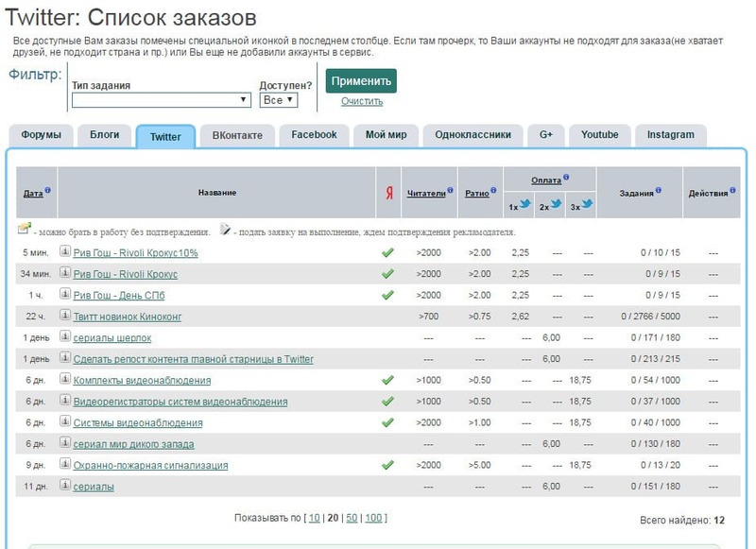Open the Охранно-пожарная сигнализация order

150,465
